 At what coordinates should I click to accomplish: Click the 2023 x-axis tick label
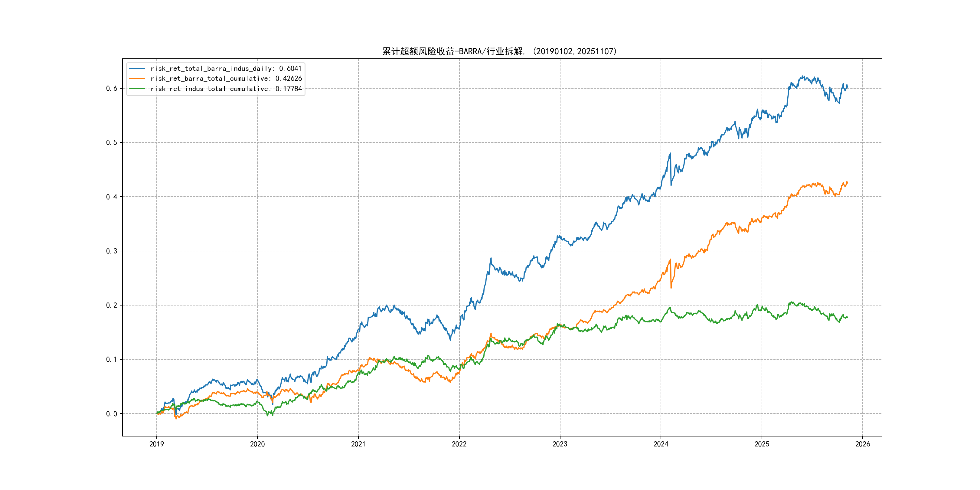560,444
